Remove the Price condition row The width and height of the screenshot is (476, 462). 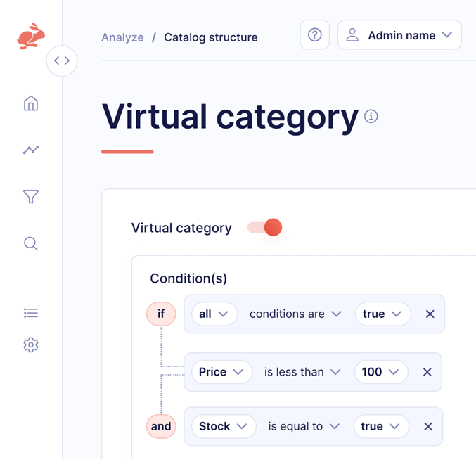[x=427, y=372]
